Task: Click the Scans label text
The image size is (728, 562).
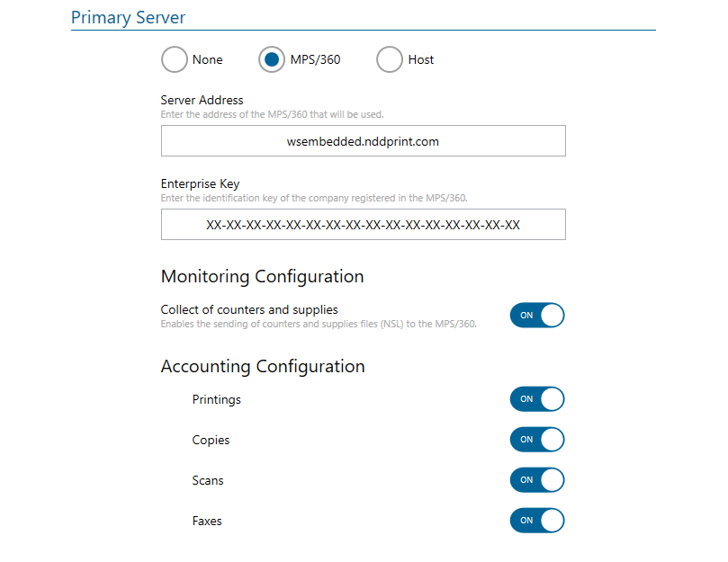Action: point(208,480)
